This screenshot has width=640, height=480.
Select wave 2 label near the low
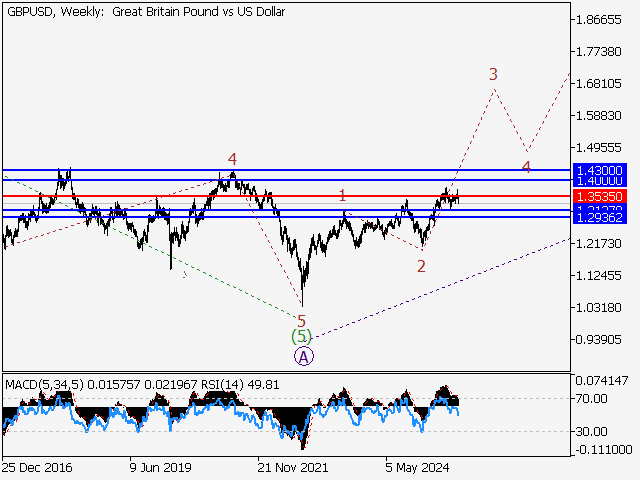422,266
